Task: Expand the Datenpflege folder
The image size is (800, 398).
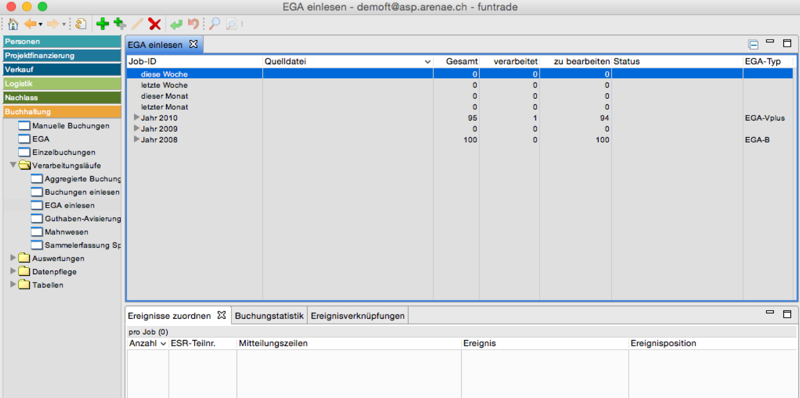Action: [x=13, y=271]
